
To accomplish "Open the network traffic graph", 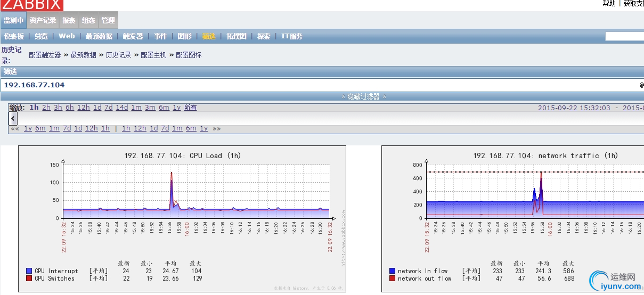I will (512, 219).
